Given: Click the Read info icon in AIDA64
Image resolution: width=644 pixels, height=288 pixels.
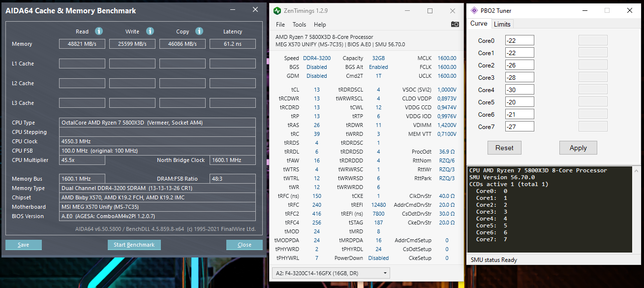Looking at the screenshot, I should [98, 31].
